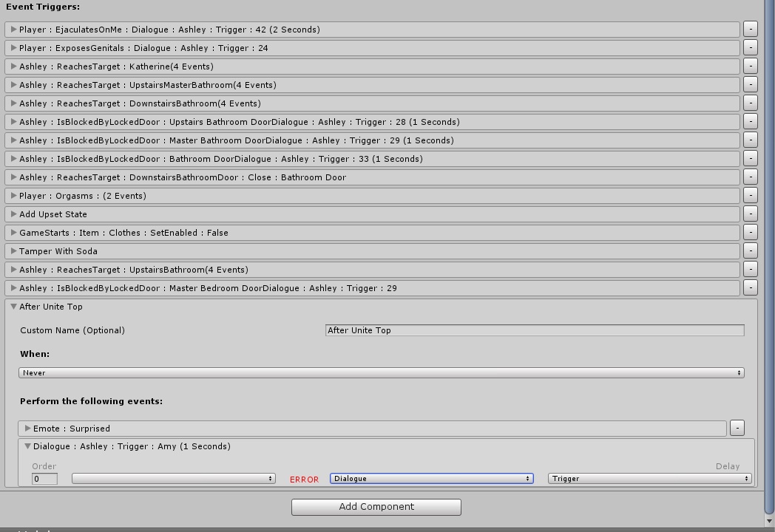Click the Custom Name text field

click(x=534, y=330)
